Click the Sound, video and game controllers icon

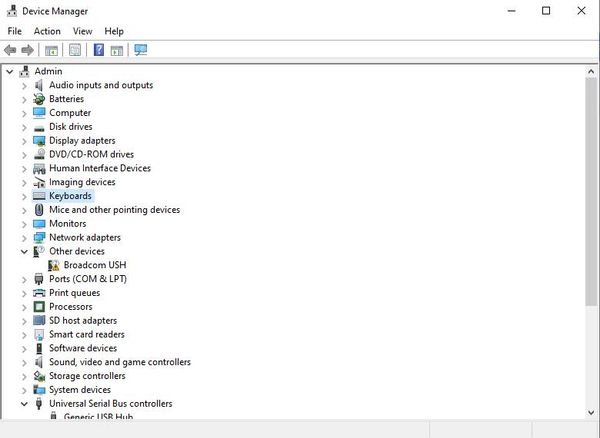tap(39, 362)
